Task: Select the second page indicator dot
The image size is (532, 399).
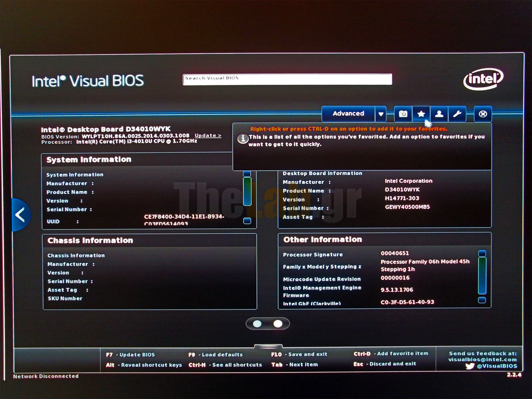Action: pyautogui.click(x=278, y=324)
